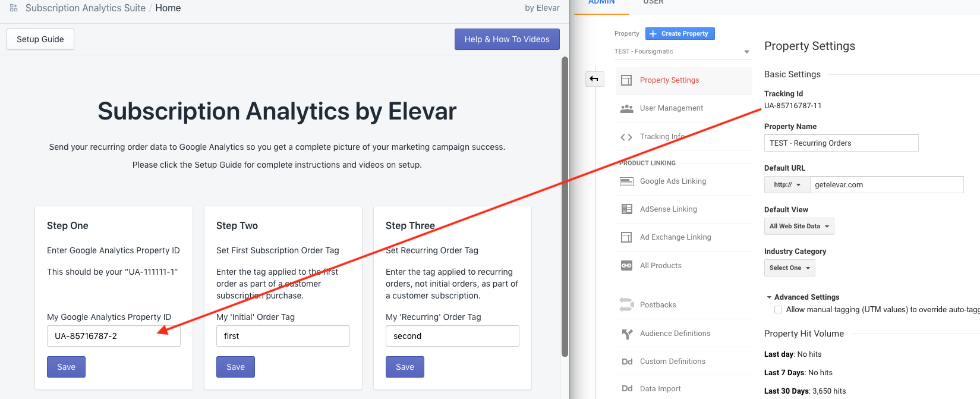Click the Elevar app vertical scrollbar

click(565, 206)
